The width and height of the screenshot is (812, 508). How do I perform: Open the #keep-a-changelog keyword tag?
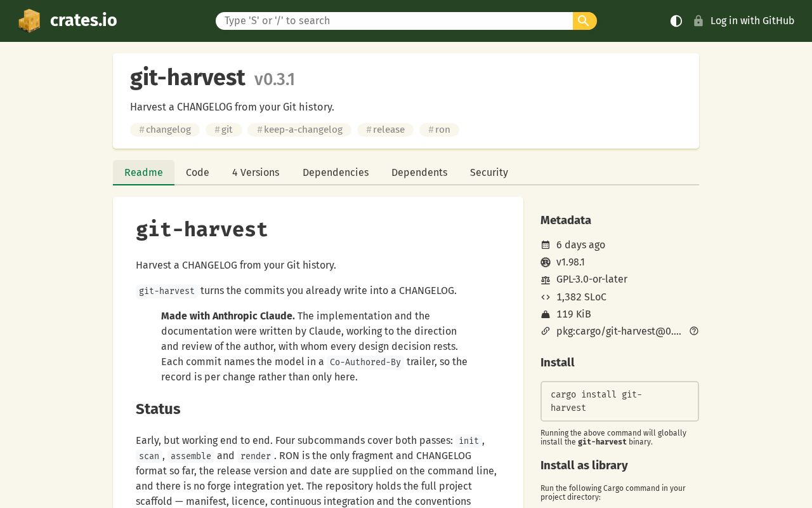(x=299, y=130)
